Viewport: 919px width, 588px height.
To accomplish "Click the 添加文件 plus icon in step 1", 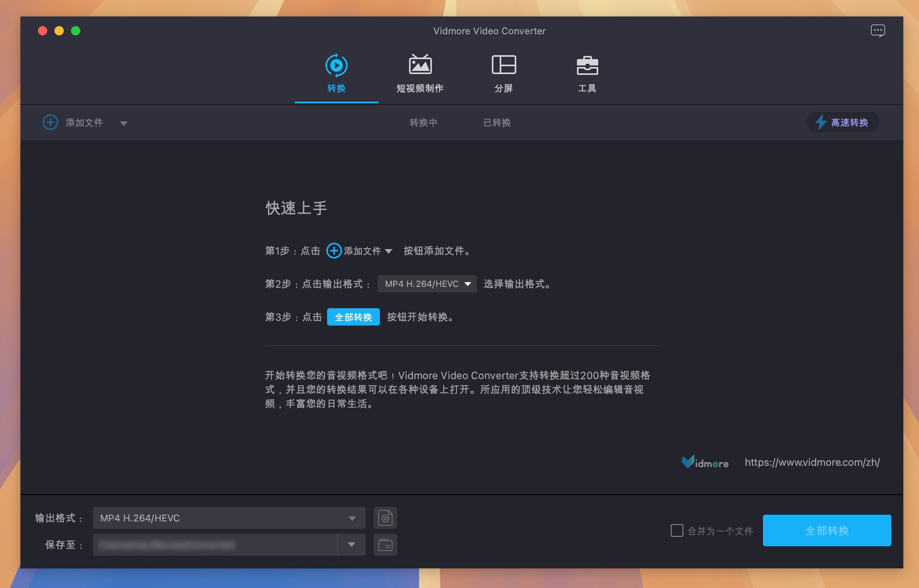I will [x=334, y=251].
